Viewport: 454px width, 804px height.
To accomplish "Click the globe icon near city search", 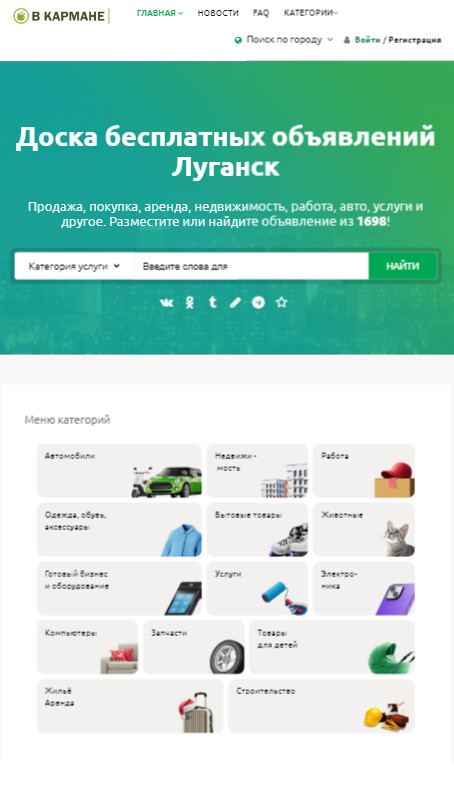I will [x=238, y=40].
